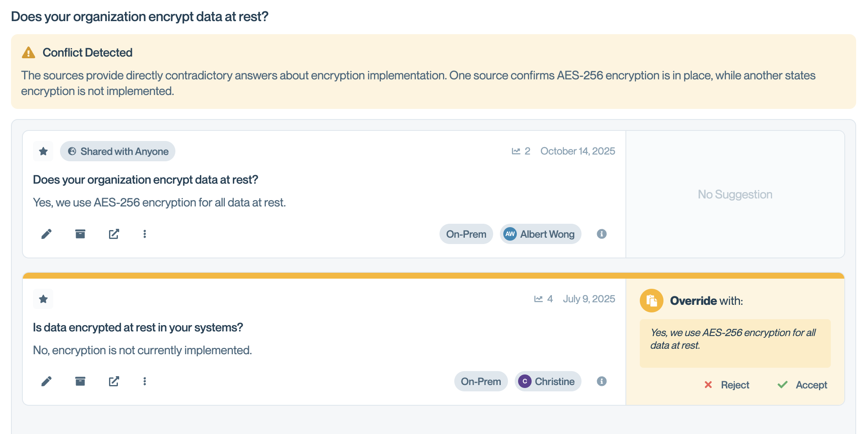Viewport: 868px width, 434px height.
Task: Open more options for the AES-256 answer
Action: (x=145, y=234)
